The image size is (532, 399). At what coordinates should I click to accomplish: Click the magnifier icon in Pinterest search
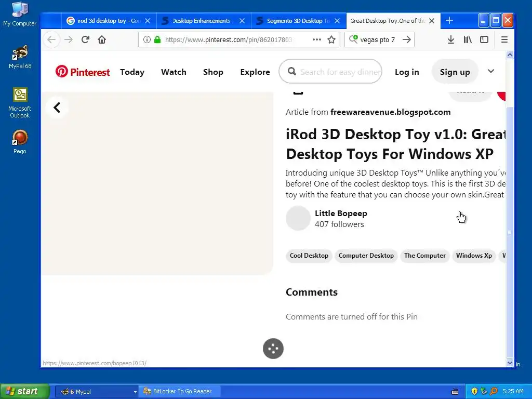[292, 71]
